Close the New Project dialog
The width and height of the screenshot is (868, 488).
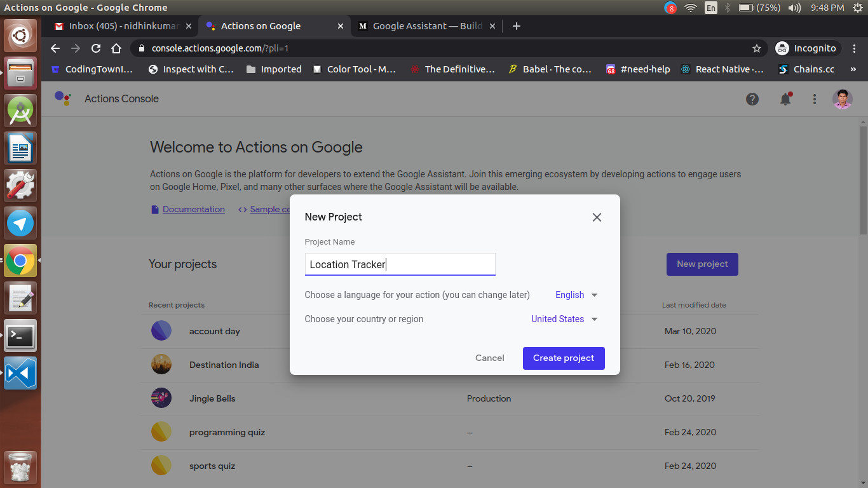point(597,217)
